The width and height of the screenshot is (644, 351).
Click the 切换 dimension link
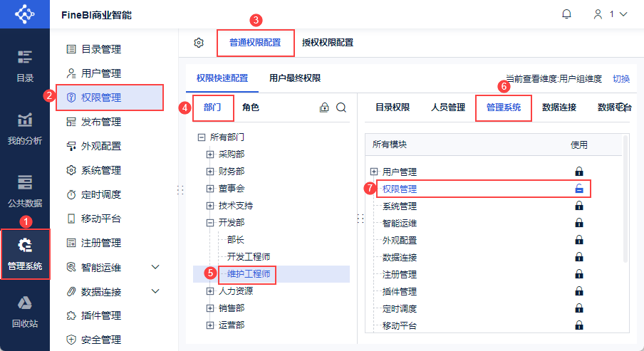[621, 78]
